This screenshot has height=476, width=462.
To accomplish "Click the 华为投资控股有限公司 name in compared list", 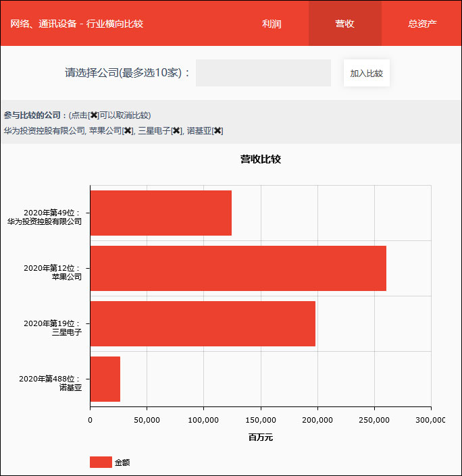I will click(x=45, y=131).
